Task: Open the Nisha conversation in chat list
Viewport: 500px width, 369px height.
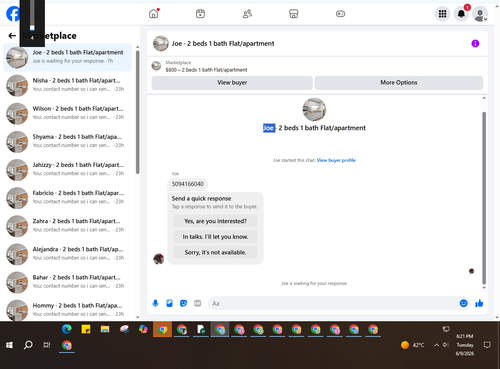Action: click(x=67, y=85)
